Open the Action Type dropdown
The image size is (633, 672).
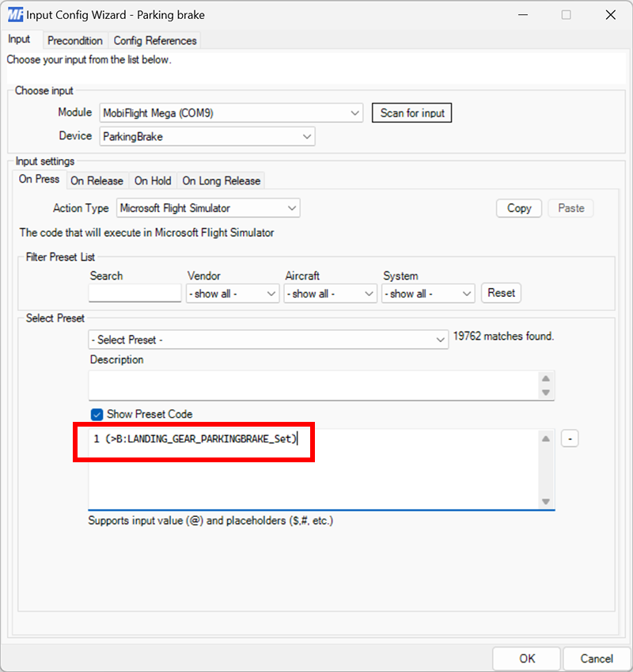(x=291, y=207)
